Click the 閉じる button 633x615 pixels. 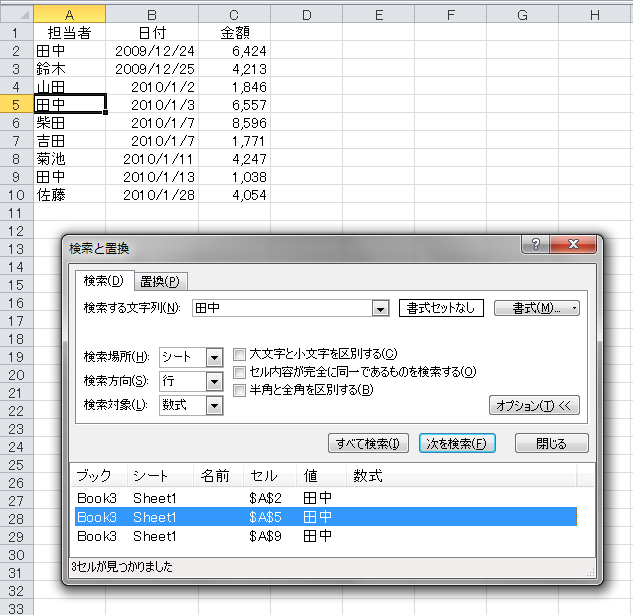pyautogui.click(x=551, y=443)
